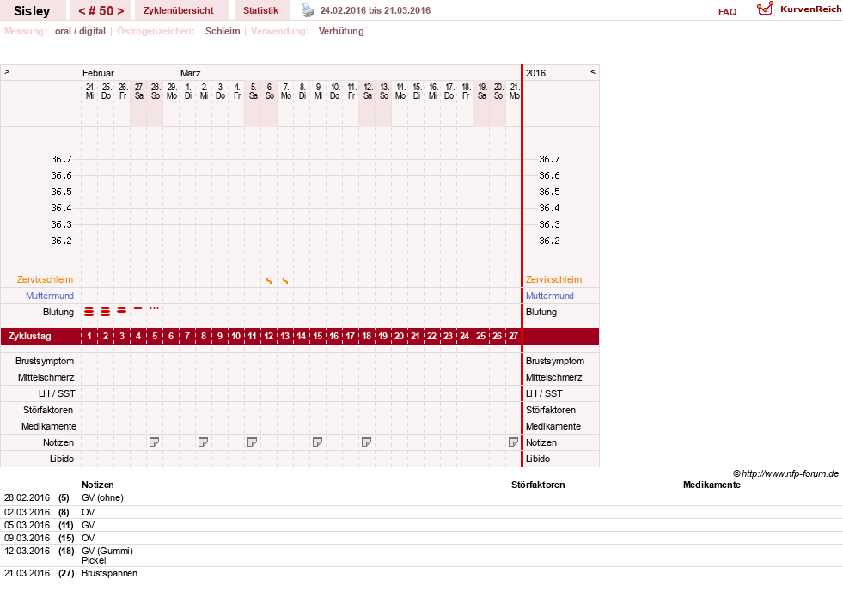Click the Medikamente column heading below chart

pos(712,485)
